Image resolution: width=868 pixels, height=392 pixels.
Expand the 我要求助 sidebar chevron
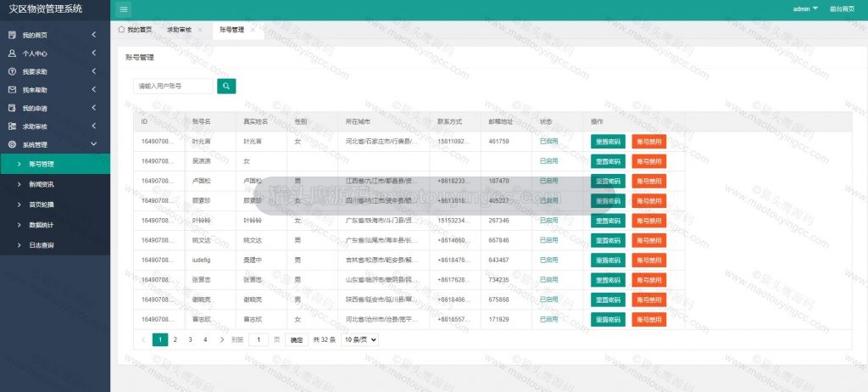click(94, 71)
